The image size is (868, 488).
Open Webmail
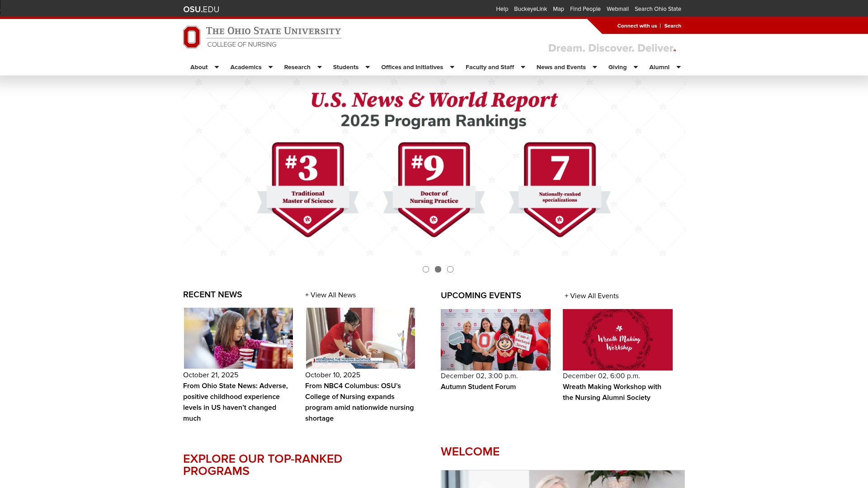pyautogui.click(x=618, y=9)
